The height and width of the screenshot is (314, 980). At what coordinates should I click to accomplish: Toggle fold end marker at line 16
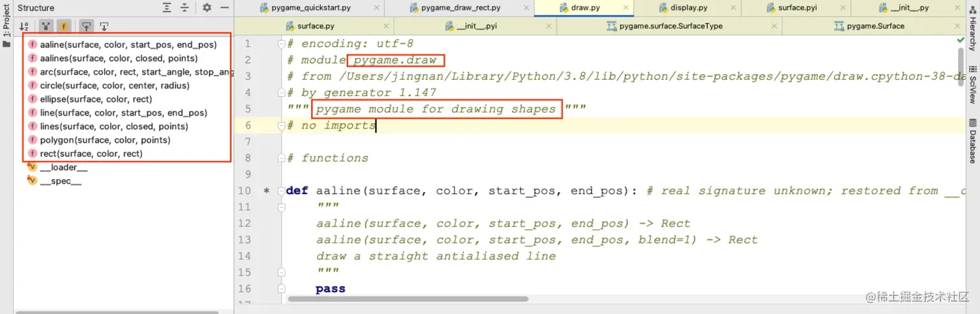tap(281, 289)
